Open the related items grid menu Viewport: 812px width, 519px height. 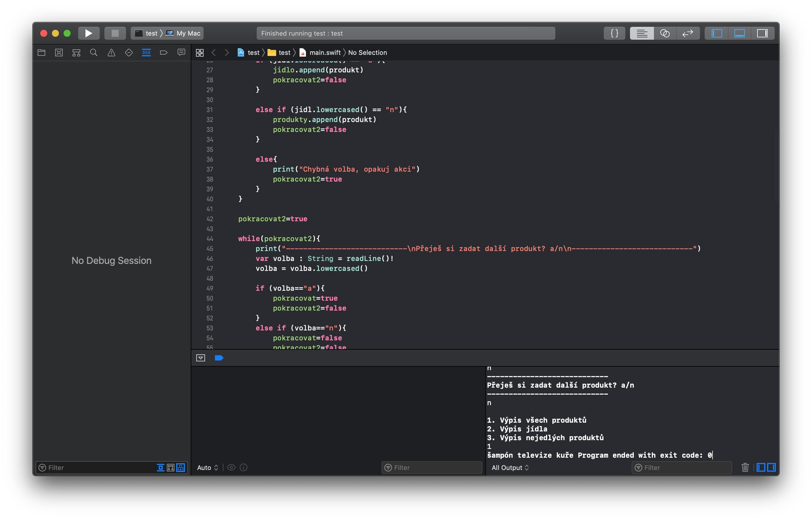(x=199, y=52)
